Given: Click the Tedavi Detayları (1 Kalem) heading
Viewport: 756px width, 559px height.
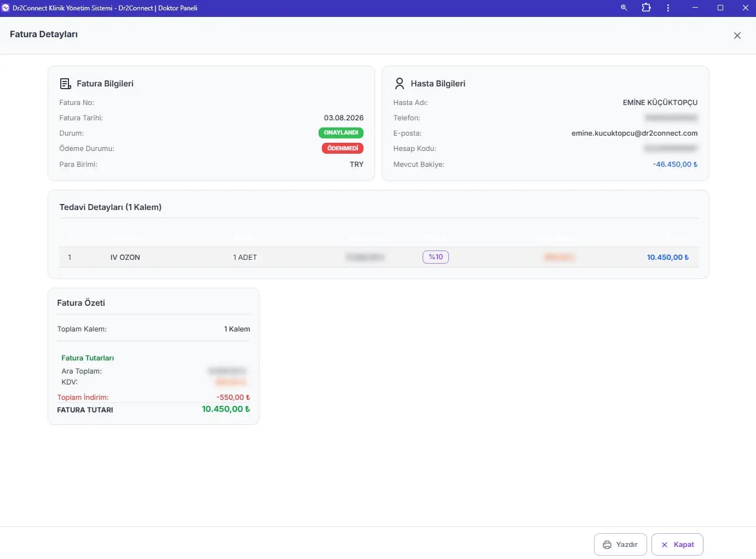Looking at the screenshot, I should (x=111, y=207).
